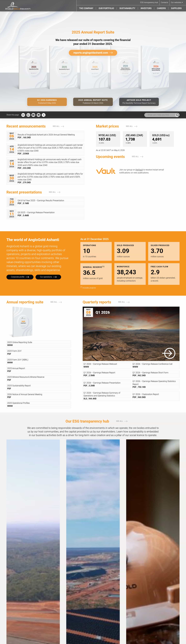Open 2025 Form 20-F (XBRL)
The width and height of the screenshot is (186, 644).
39,361
